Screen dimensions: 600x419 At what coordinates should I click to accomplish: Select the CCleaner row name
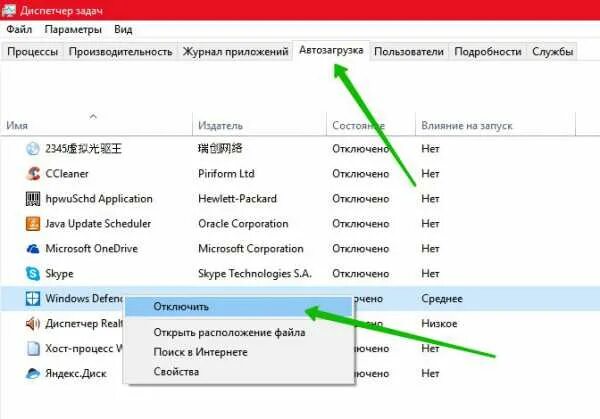pos(67,174)
